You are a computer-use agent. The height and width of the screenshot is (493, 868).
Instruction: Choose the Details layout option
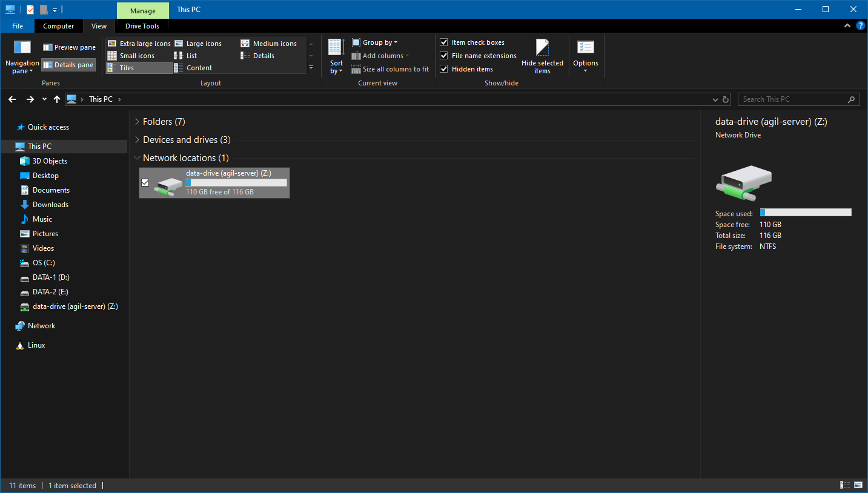pyautogui.click(x=258, y=56)
